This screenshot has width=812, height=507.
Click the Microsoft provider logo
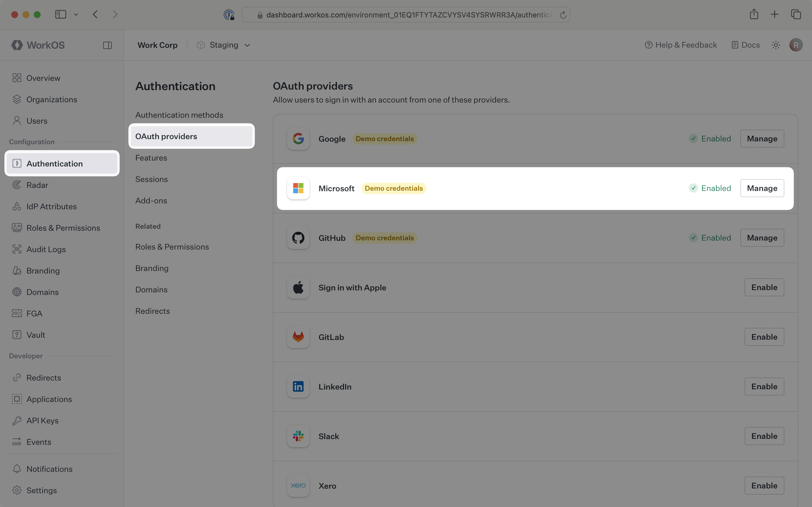coord(298,188)
